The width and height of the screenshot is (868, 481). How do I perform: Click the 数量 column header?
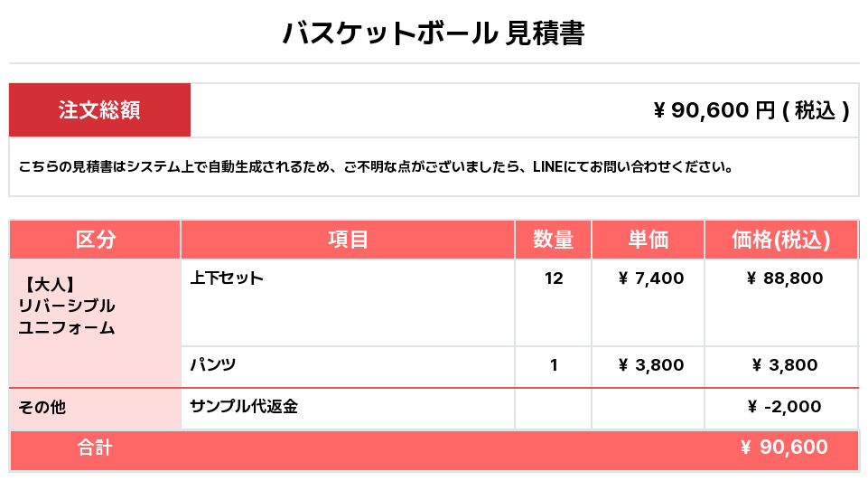553,240
